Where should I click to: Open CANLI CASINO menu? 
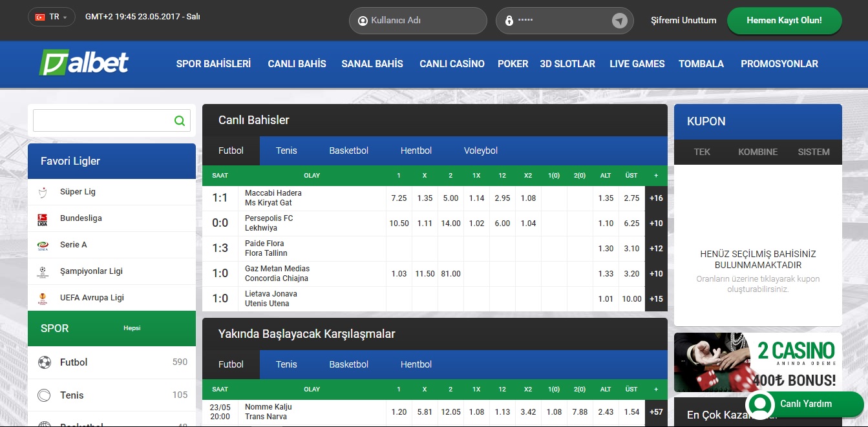(x=452, y=64)
